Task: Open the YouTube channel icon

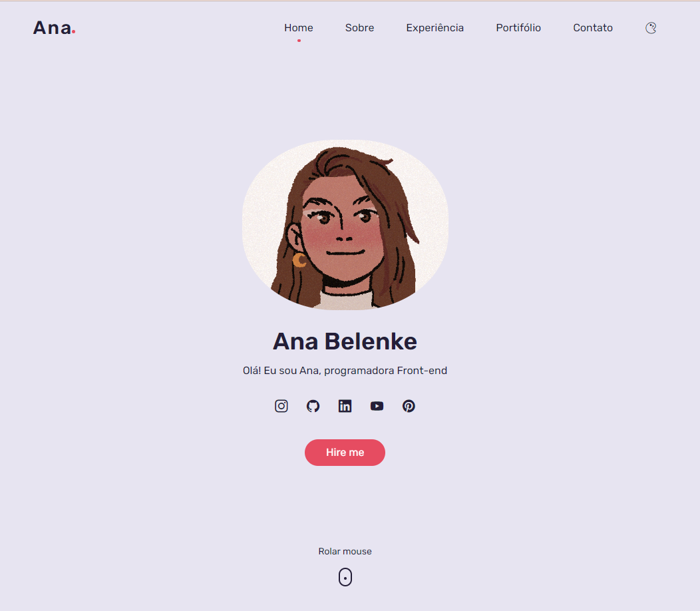Action: [x=377, y=406]
